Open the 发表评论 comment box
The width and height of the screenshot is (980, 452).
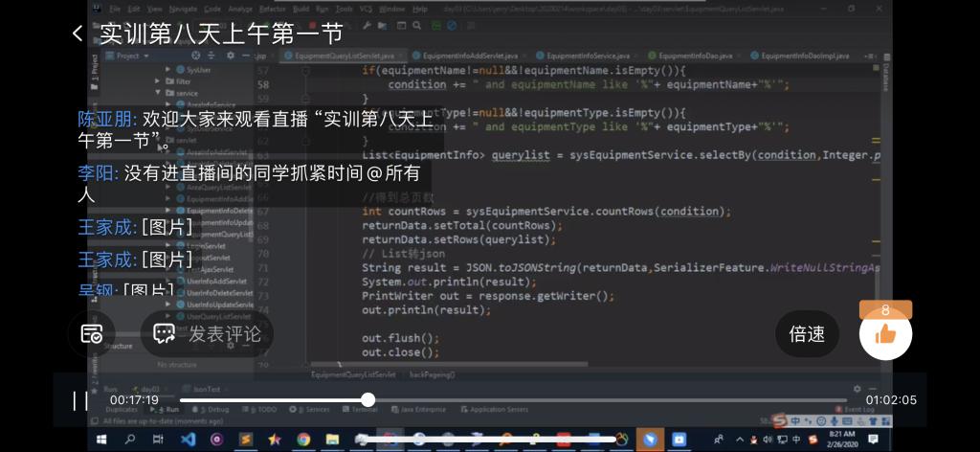pyautogui.click(x=208, y=334)
